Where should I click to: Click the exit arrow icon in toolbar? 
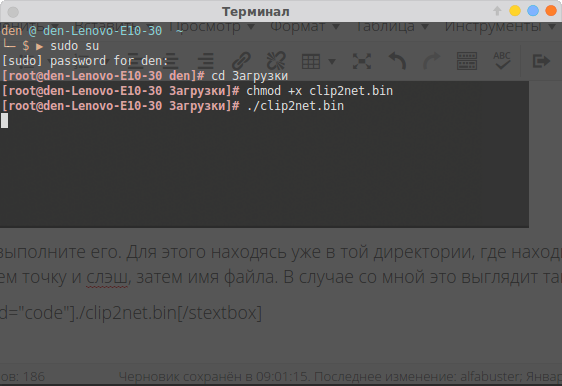541,61
